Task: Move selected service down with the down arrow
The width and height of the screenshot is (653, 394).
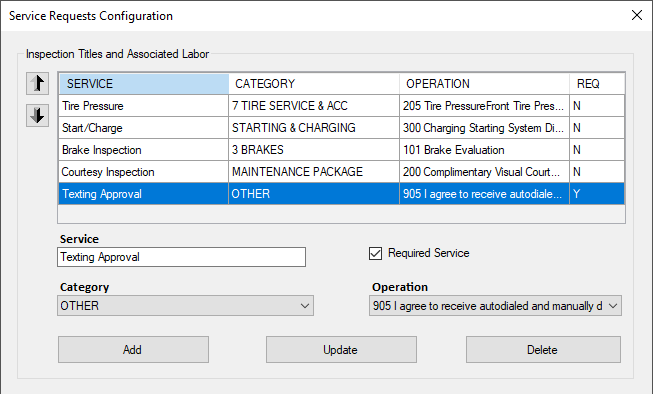Action: [37, 115]
